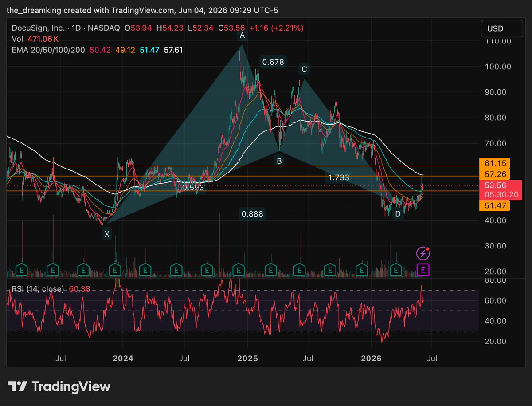Click the EMA value 50.42
Screen dimensions: 532x406
tap(99, 50)
